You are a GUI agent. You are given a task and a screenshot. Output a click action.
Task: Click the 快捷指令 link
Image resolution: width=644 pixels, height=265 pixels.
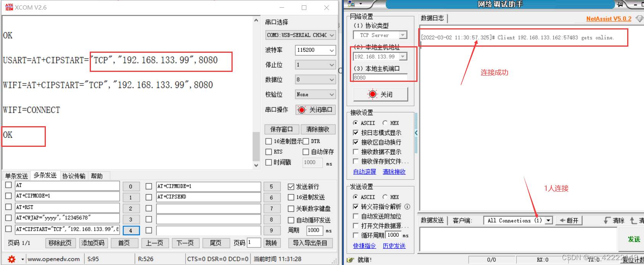[364, 246]
